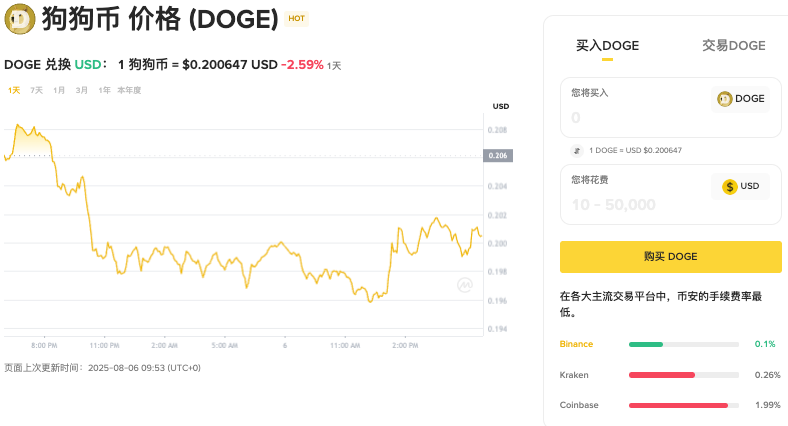Select the 1年 chart range

[x=105, y=90]
